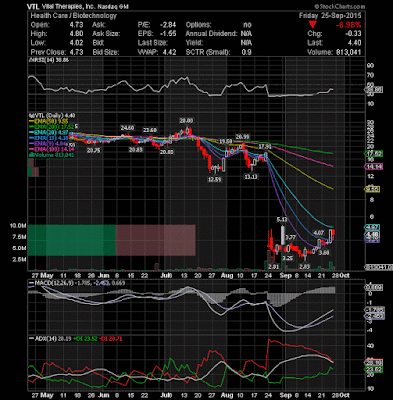Click the cyan EMA(20) legend entry

click(x=49, y=132)
